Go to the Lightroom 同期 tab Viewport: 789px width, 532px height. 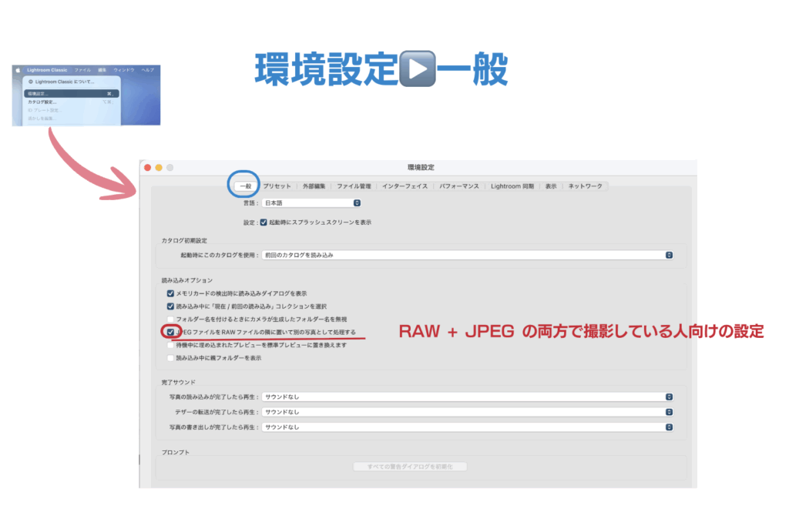512,186
